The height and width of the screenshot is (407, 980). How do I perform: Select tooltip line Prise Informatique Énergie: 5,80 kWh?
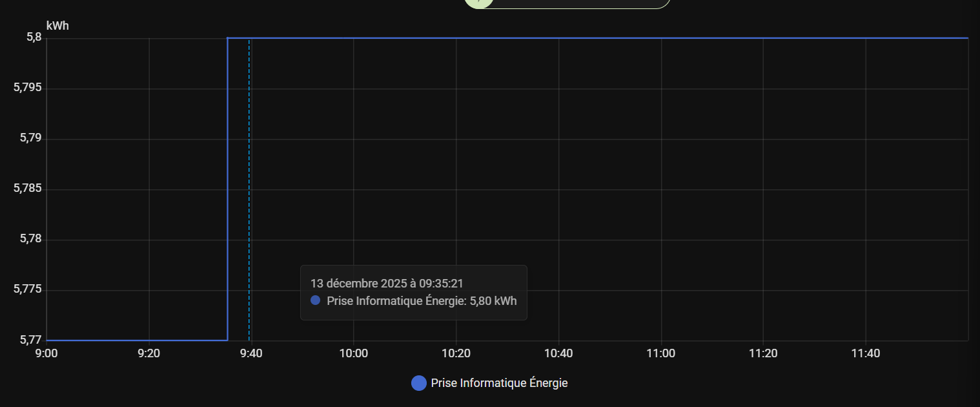(422, 300)
